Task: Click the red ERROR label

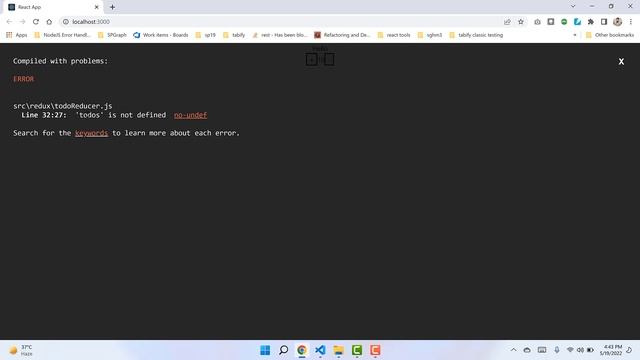Action: (x=24, y=79)
